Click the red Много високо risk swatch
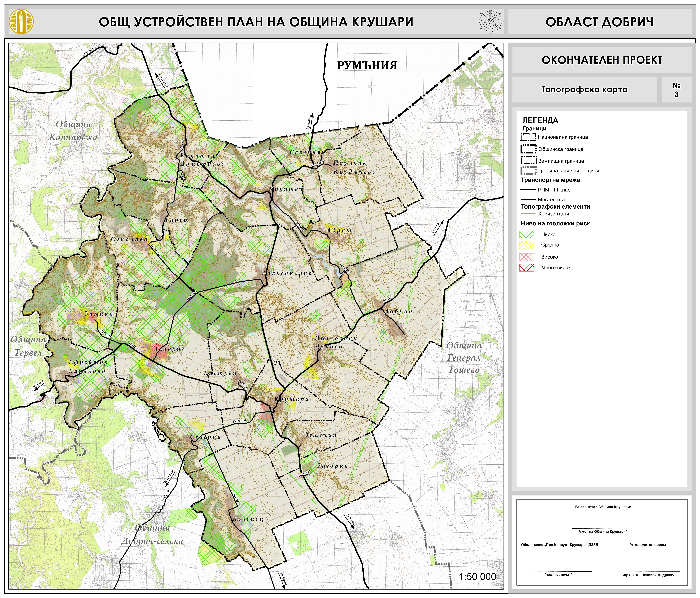The image size is (700, 598). 527,268
